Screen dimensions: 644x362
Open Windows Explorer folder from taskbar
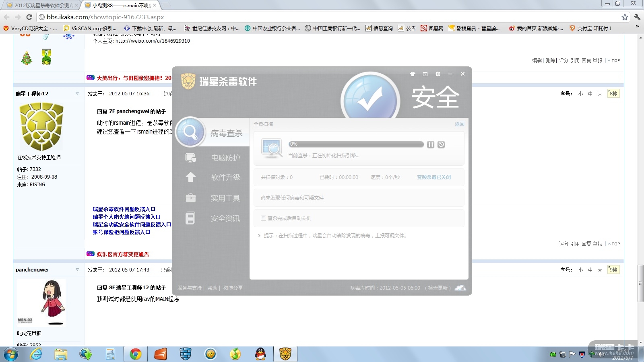[x=61, y=354]
